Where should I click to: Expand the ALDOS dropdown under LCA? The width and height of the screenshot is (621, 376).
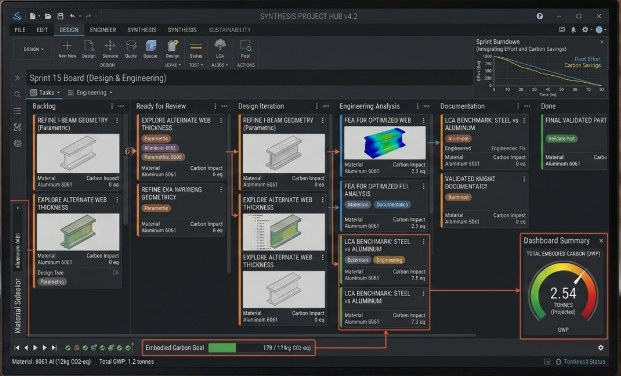220,65
